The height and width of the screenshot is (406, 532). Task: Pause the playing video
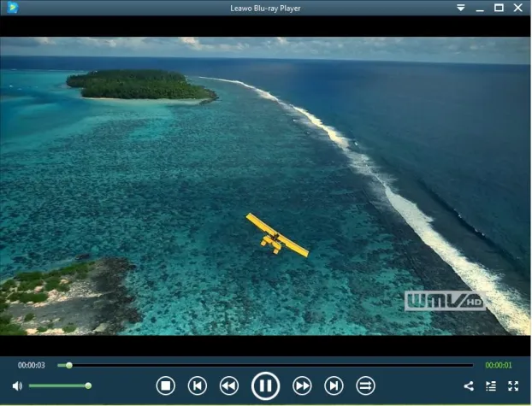coord(266,385)
